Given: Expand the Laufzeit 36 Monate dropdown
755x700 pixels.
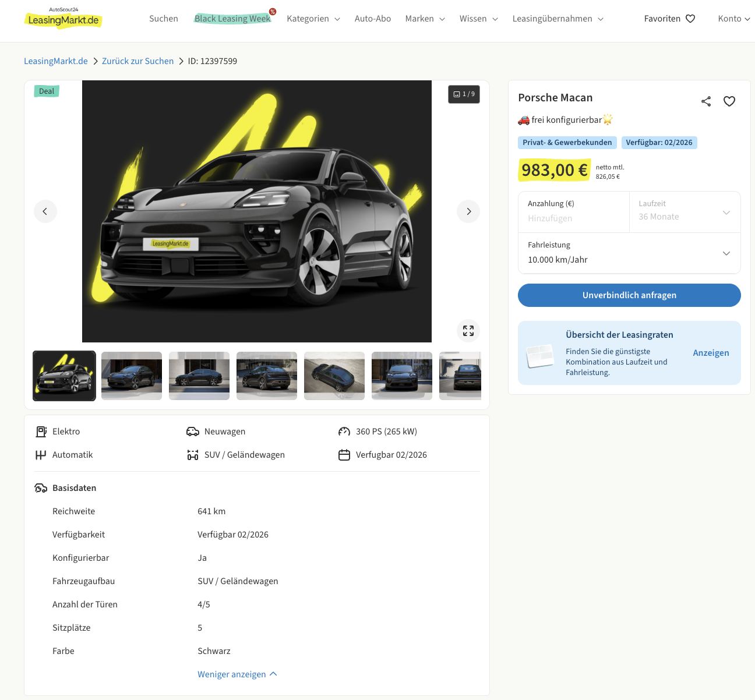Looking at the screenshot, I should tap(685, 212).
